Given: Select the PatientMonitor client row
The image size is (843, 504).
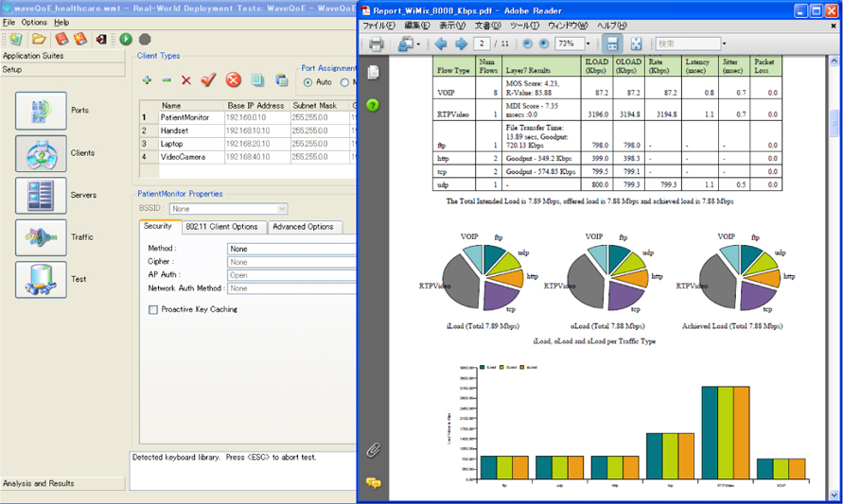Looking at the screenshot, I should (247, 117).
